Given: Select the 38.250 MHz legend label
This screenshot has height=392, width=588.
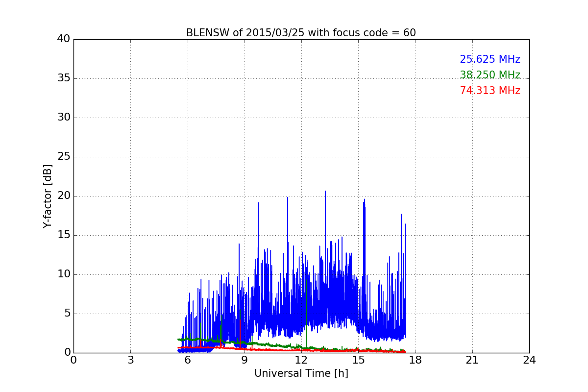Looking at the screenshot, I should (x=490, y=75).
